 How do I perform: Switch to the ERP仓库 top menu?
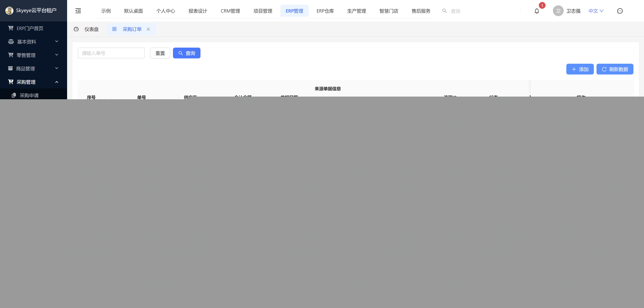point(325,11)
